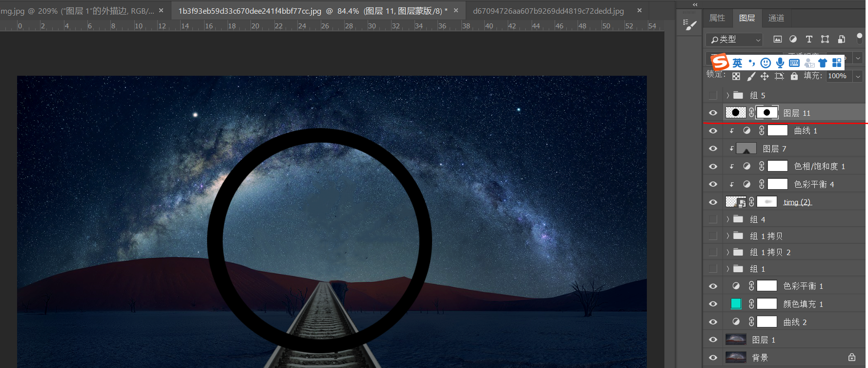Open Sogou soft keyboard icon
868x368 pixels.
point(794,63)
